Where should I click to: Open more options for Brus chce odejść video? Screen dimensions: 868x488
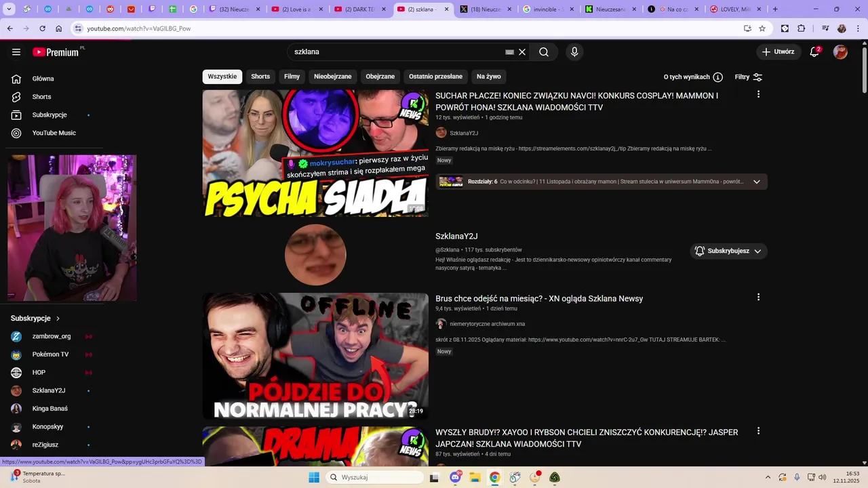pyautogui.click(x=758, y=297)
